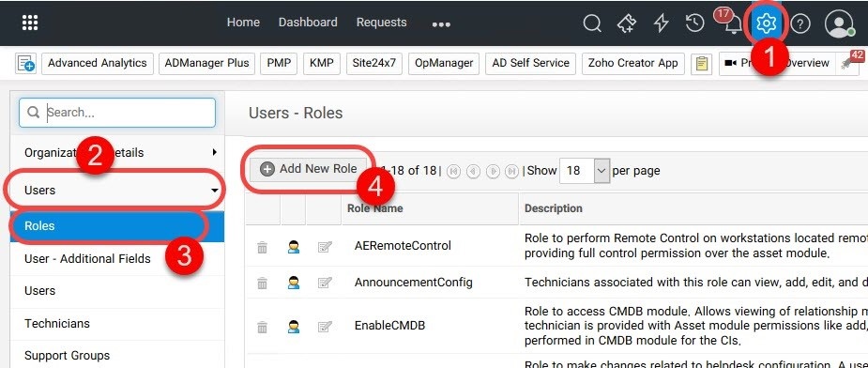
Task: Collapse the Users section in sidebar
Action: point(214,191)
